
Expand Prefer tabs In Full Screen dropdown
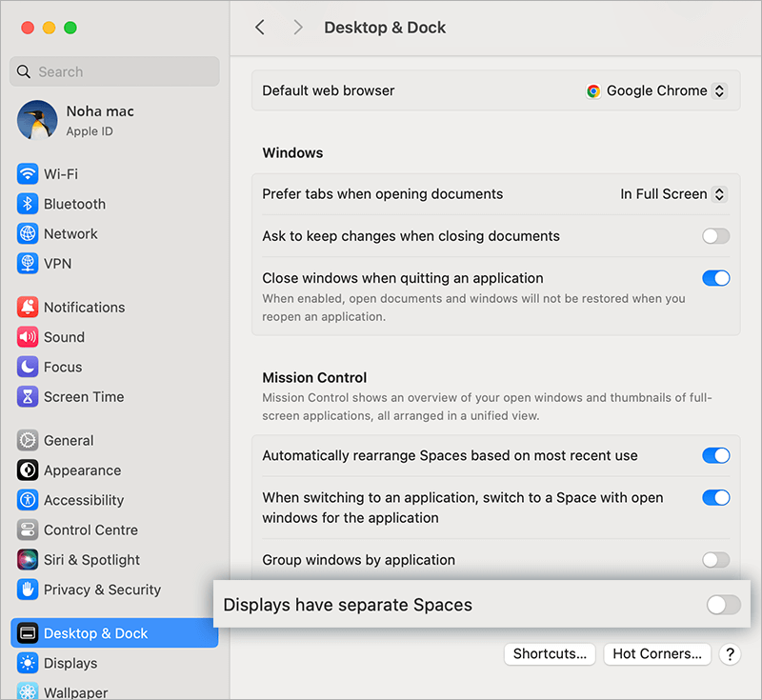point(672,194)
